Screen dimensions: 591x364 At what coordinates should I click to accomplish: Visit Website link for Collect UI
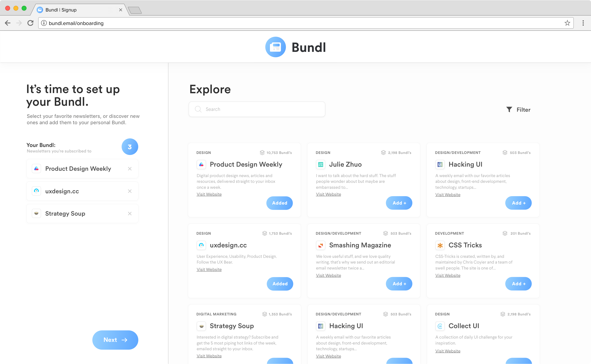(448, 351)
